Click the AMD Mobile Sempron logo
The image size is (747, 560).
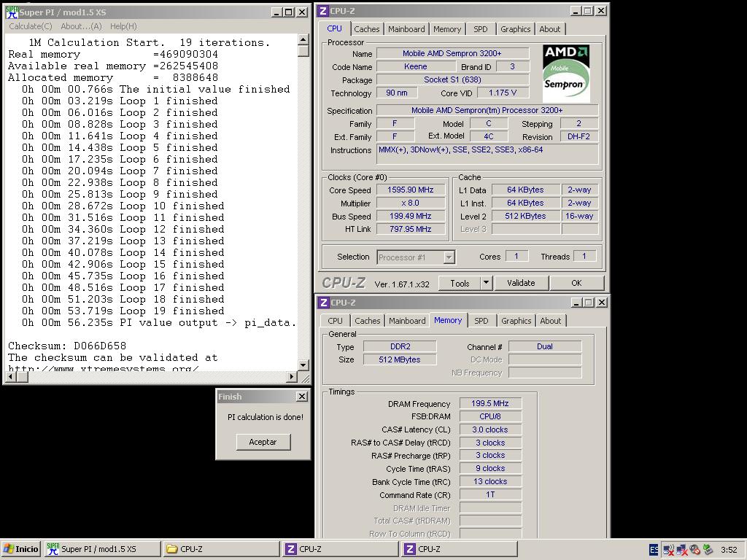click(x=566, y=74)
